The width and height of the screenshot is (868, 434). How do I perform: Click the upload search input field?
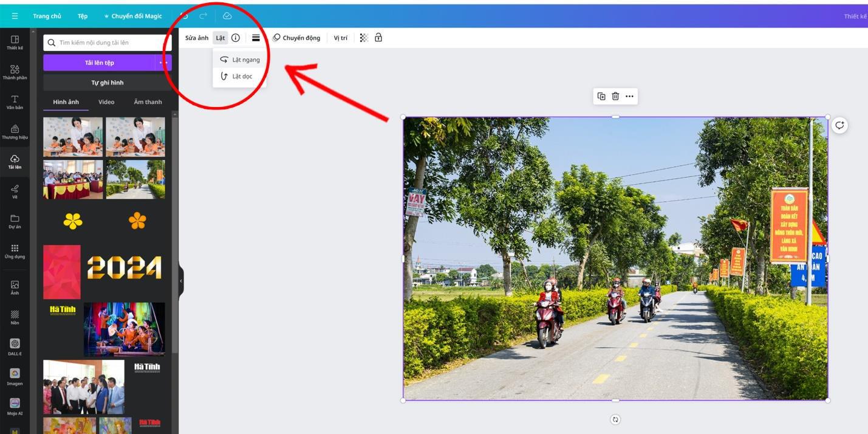(109, 43)
